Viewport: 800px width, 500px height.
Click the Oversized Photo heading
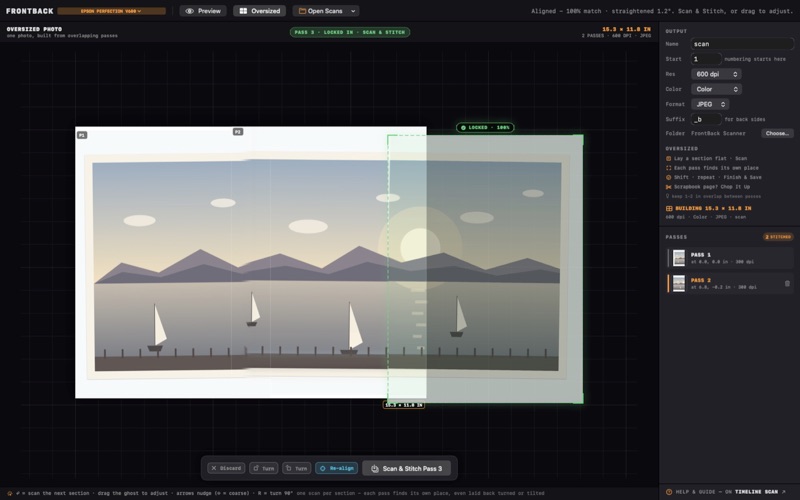pos(34,29)
